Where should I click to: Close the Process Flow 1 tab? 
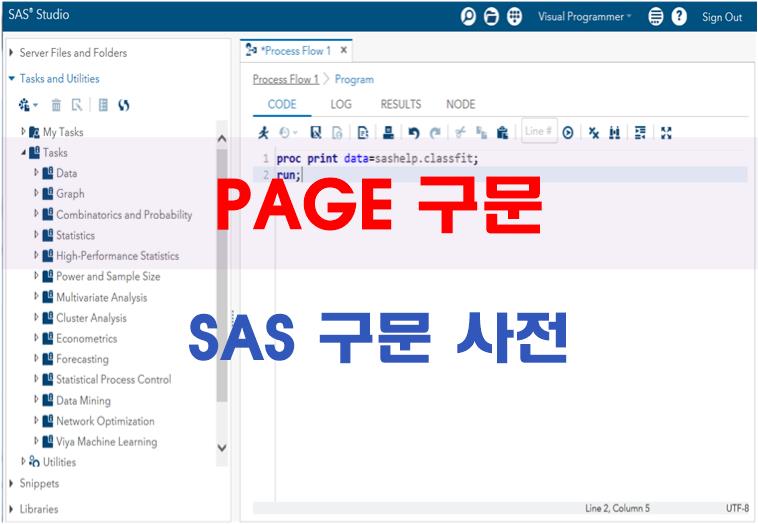(344, 50)
